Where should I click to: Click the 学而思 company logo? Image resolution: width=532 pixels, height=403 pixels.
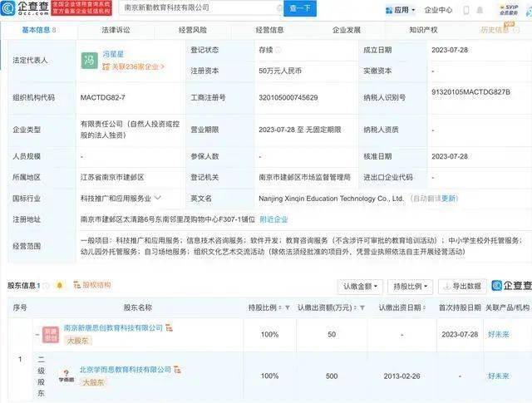pyautogui.click(x=66, y=376)
